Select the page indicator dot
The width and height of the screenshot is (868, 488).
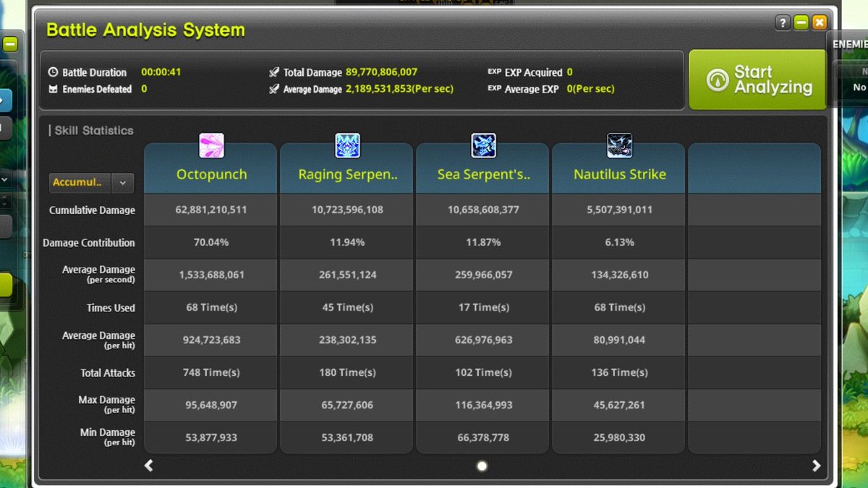tap(482, 466)
